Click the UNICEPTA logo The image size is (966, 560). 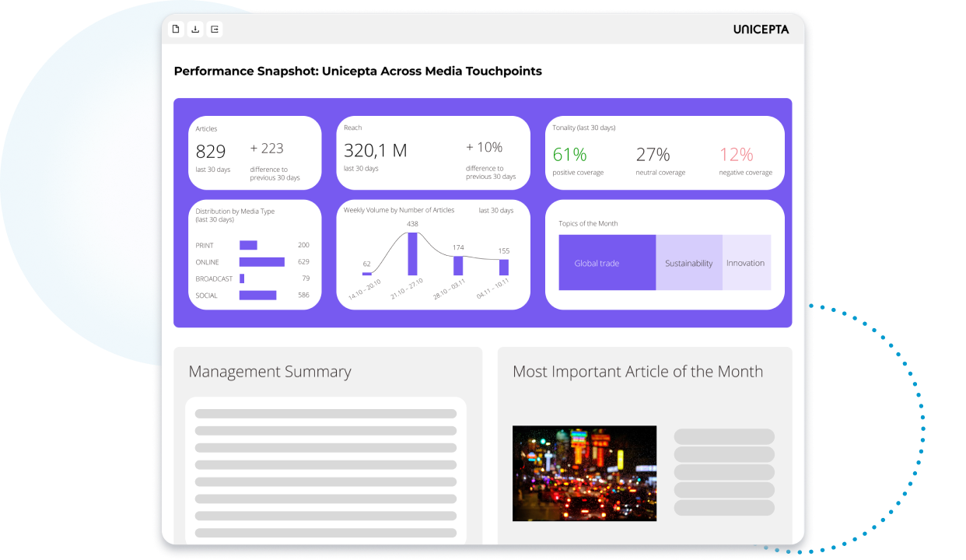pyautogui.click(x=761, y=30)
